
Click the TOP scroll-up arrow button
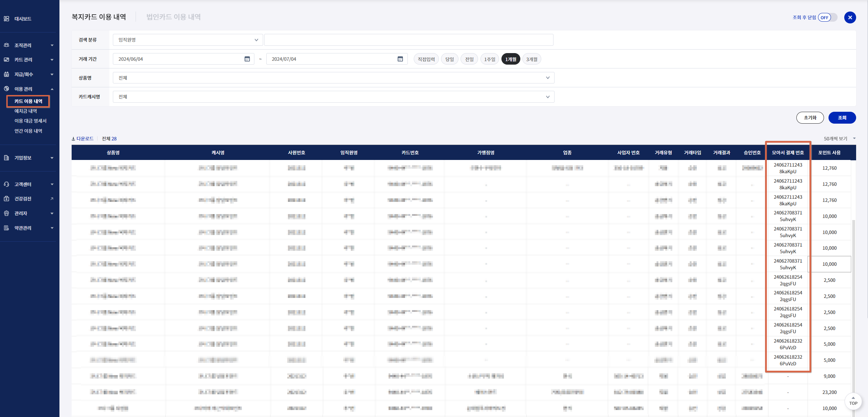pos(853,401)
